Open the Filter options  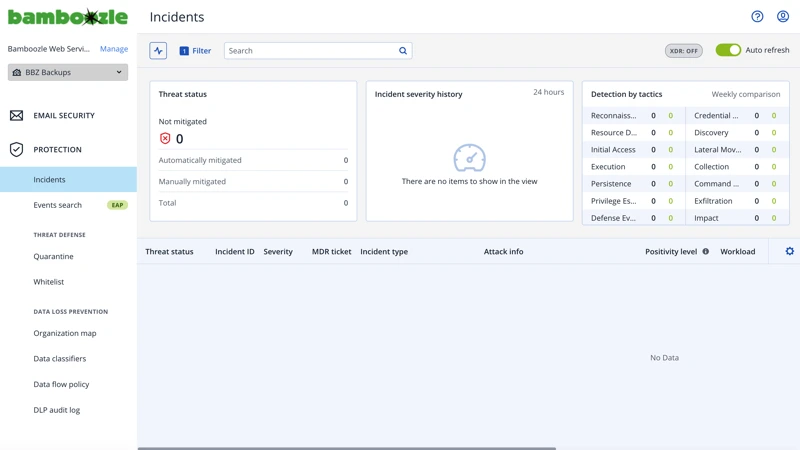pos(195,51)
